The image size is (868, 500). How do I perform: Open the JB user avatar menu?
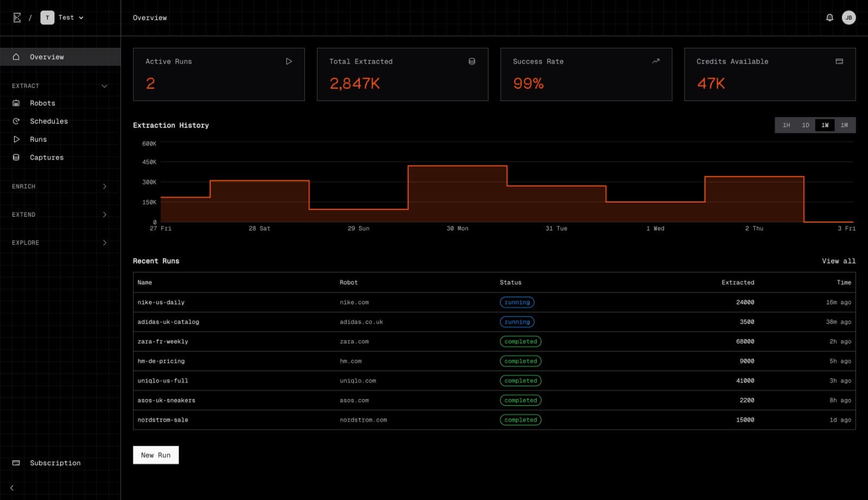tap(848, 18)
